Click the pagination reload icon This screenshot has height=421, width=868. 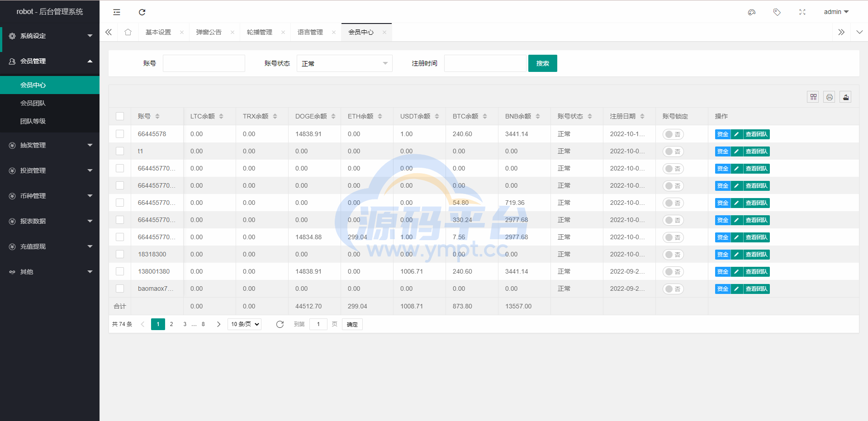coord(280,324)
